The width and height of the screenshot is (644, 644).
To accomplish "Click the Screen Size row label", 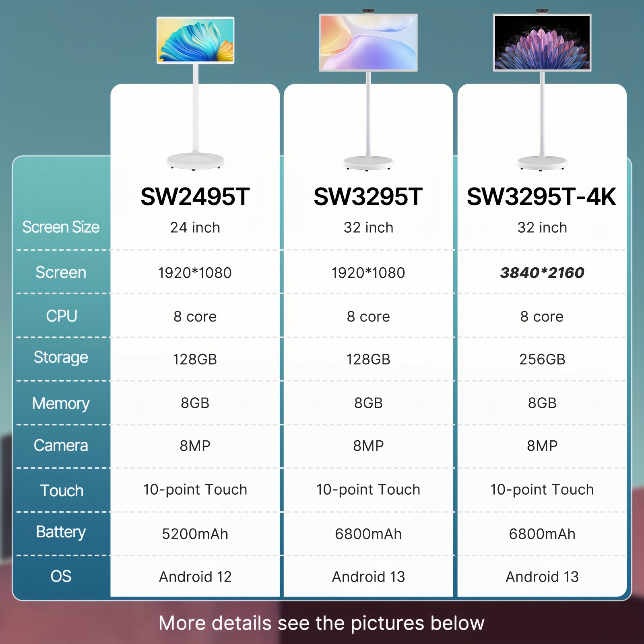I will 61,227.
